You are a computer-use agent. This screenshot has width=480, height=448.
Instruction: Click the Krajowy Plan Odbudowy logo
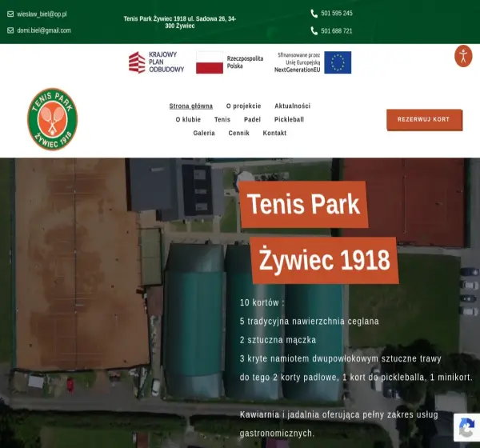click(157, 62)
